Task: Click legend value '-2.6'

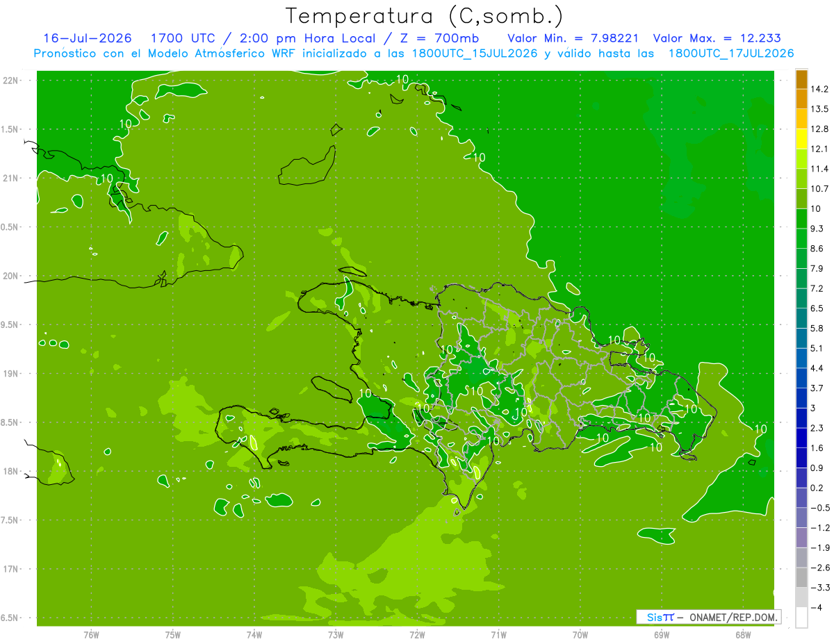Action: pos(820,568)
